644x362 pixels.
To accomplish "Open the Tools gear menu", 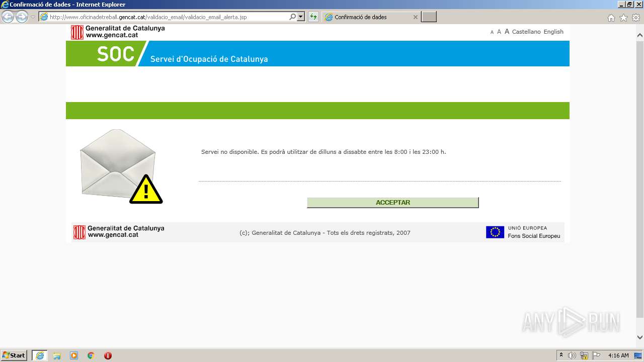I will tap(636, 18).
